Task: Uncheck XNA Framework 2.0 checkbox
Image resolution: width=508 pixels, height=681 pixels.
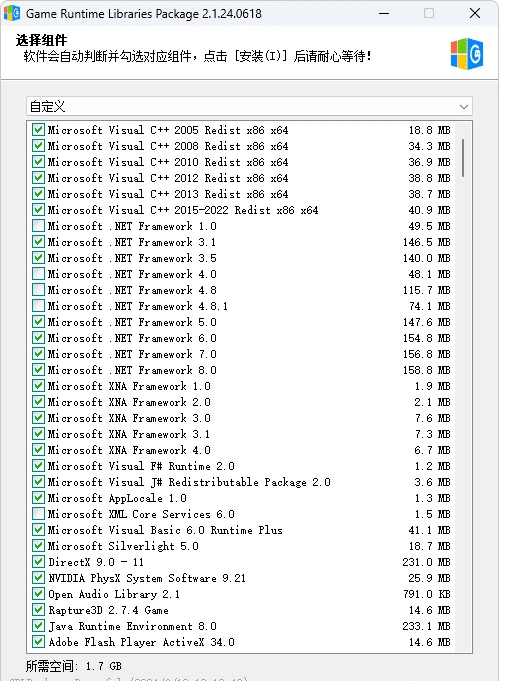Action: point(38,402)
